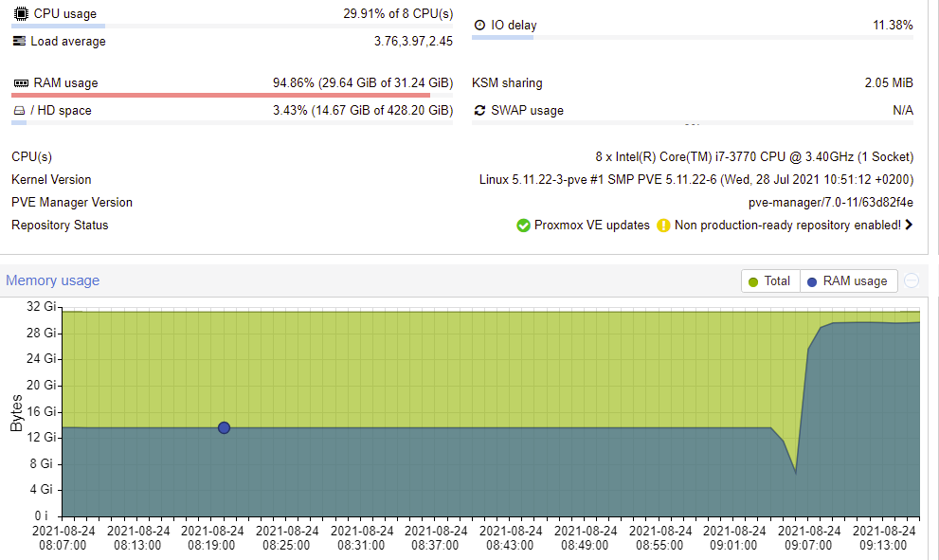Click the load average '3.76,3.97,2.45' value
This screenshot has width=939, height=560.
[x=413, y=42]
